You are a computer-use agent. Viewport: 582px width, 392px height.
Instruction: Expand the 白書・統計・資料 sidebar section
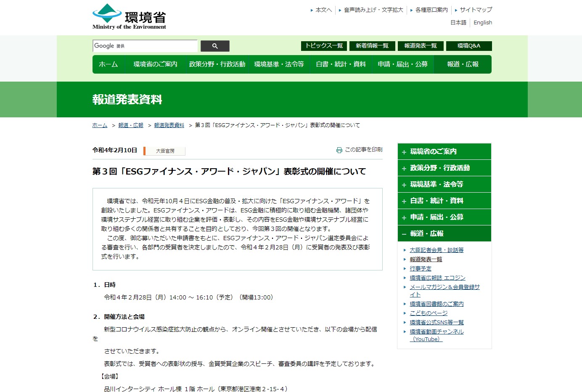point(444,201)
